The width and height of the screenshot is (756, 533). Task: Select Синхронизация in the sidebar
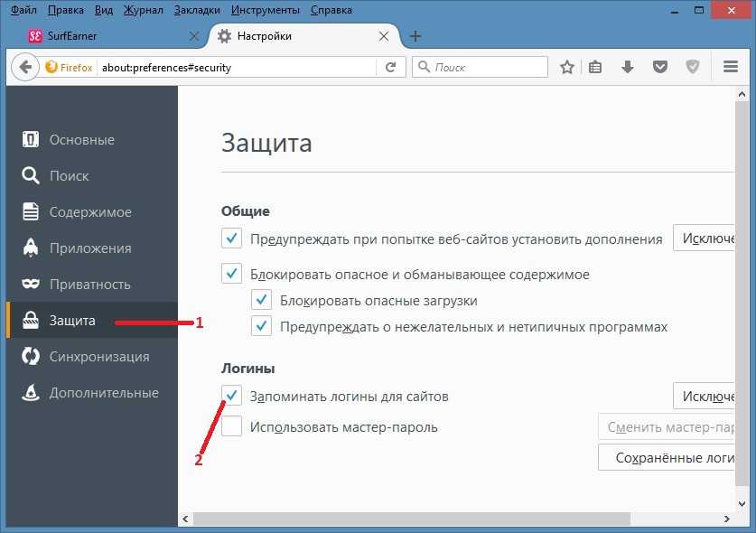pos(91,357)
